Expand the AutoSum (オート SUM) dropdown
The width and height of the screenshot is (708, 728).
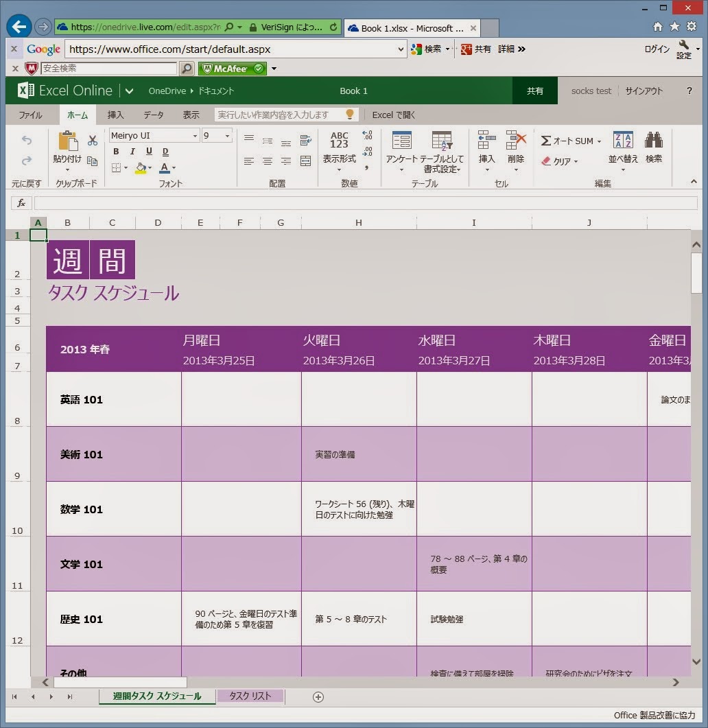coord(599,141)
